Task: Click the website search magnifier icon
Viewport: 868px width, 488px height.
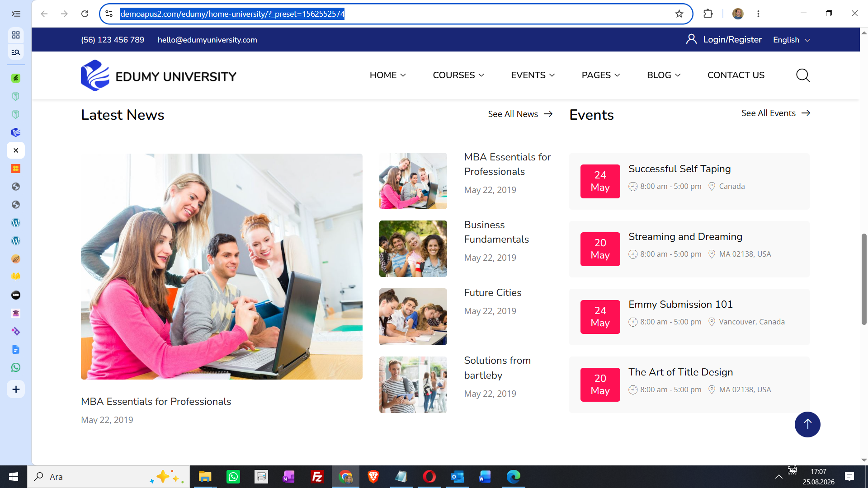Action: [x=803, y=75]
